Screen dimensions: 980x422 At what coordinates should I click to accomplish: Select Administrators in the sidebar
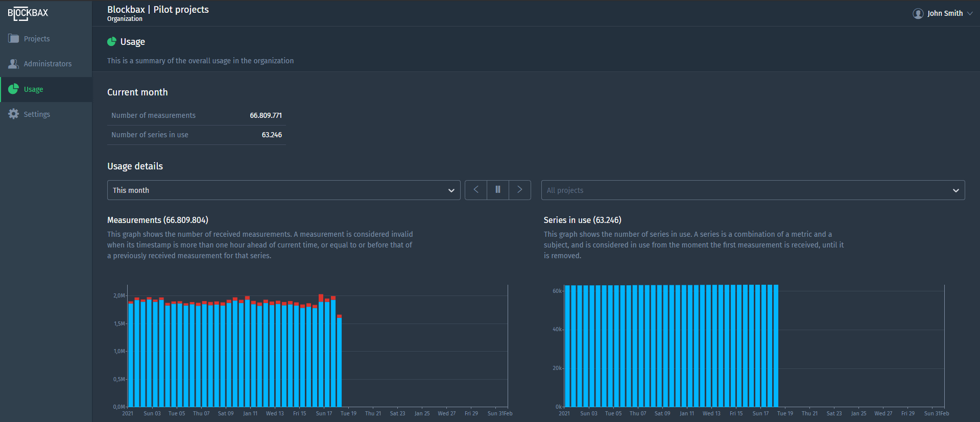(x=47, y=64)
